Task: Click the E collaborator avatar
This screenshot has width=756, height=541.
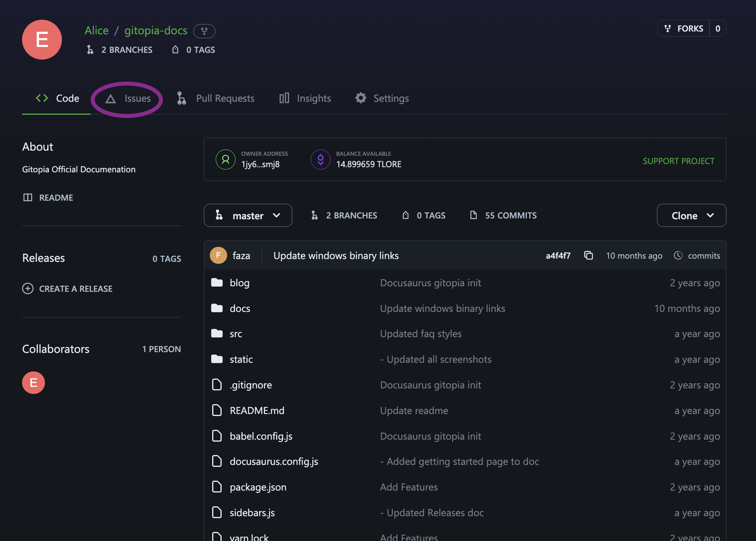Action: click(x=34, y=382)
